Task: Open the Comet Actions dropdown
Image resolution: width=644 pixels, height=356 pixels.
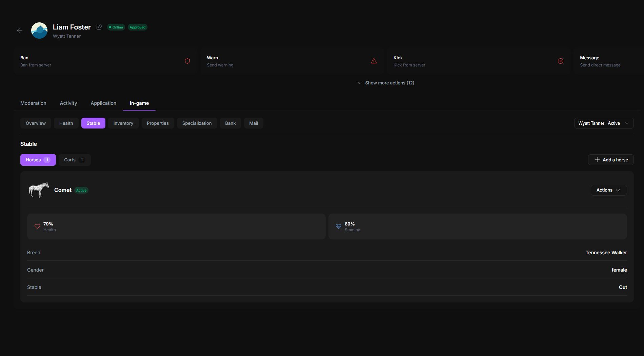Action: tap(609, 190)
